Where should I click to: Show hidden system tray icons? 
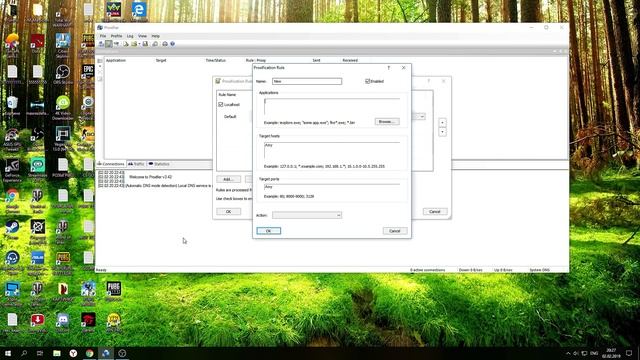(568, 353)
